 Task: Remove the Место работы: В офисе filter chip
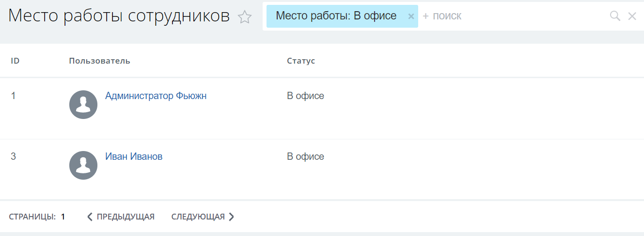click(411, 17)
